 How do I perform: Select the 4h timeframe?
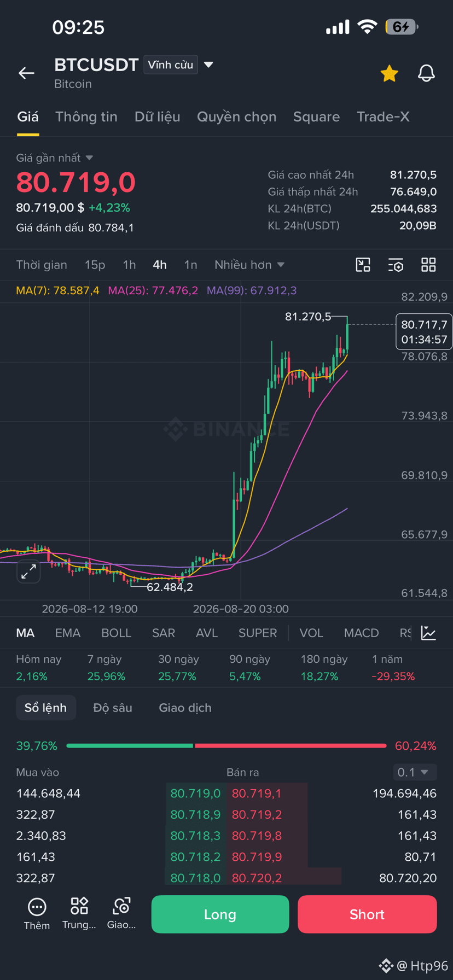pyautogui.click(x=160, y=265)
